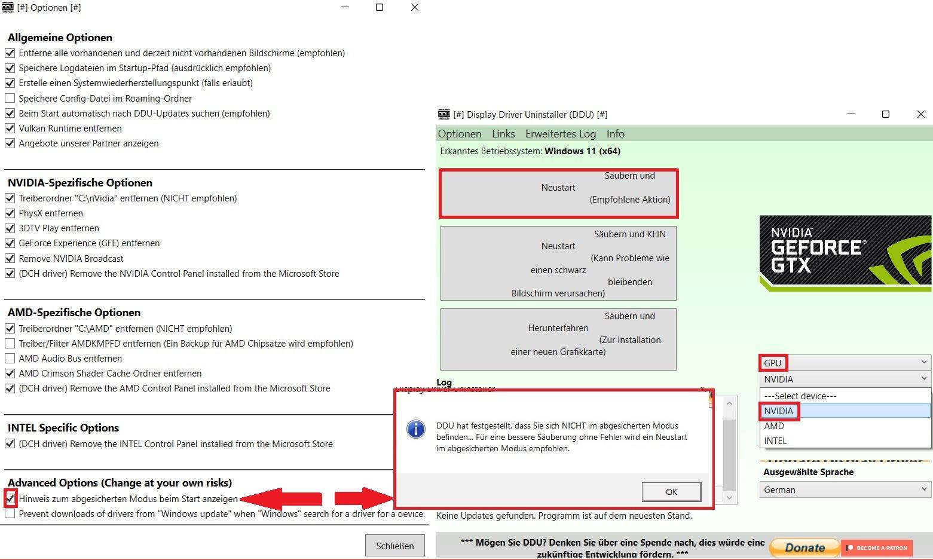This screenshot has height=560, width=933.
Task: Open the Info menu in DDU
Action: [616, 134]
